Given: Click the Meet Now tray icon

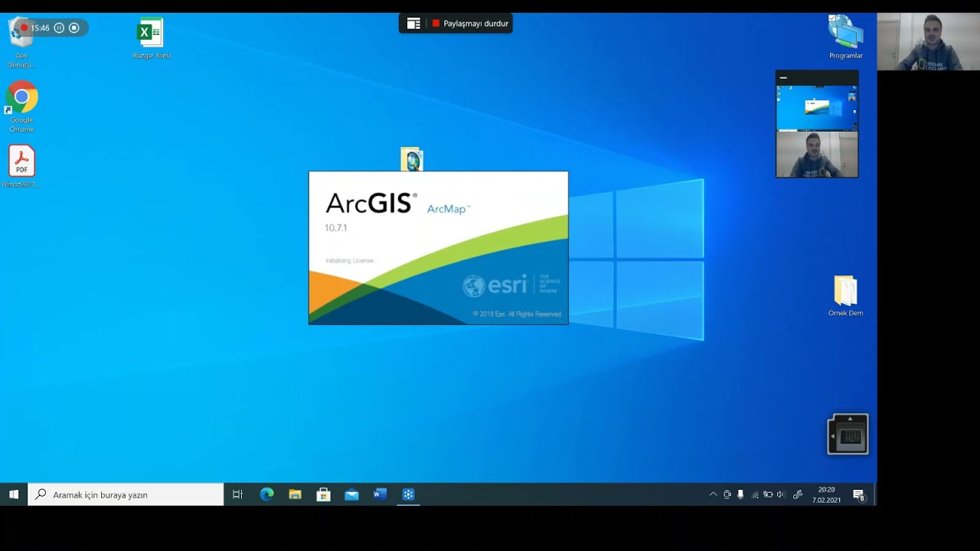Looking at the screenshot, I should tap(727, 494).
